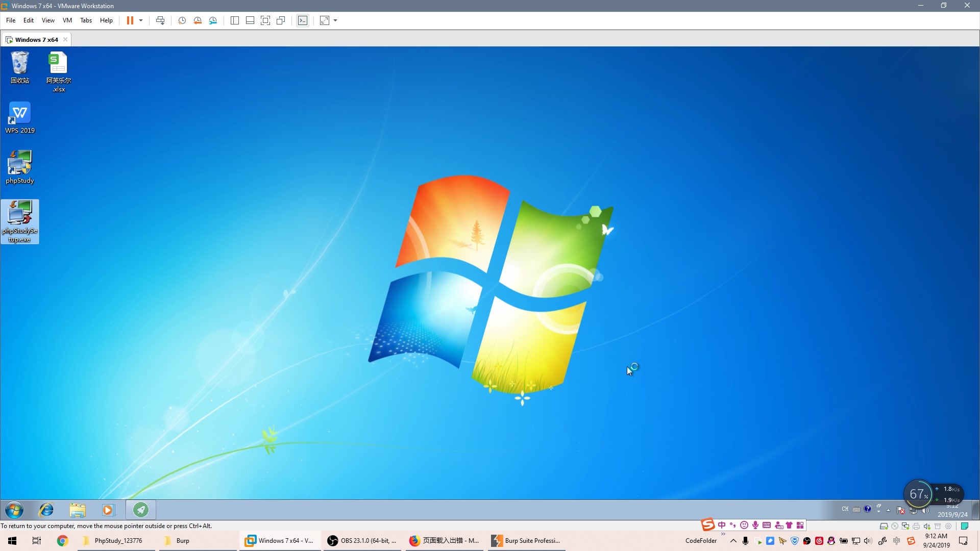Switch to PhpStudy_123776 folder window
The height and width of the screenshot is (551, 980).
tap(116, 541)
